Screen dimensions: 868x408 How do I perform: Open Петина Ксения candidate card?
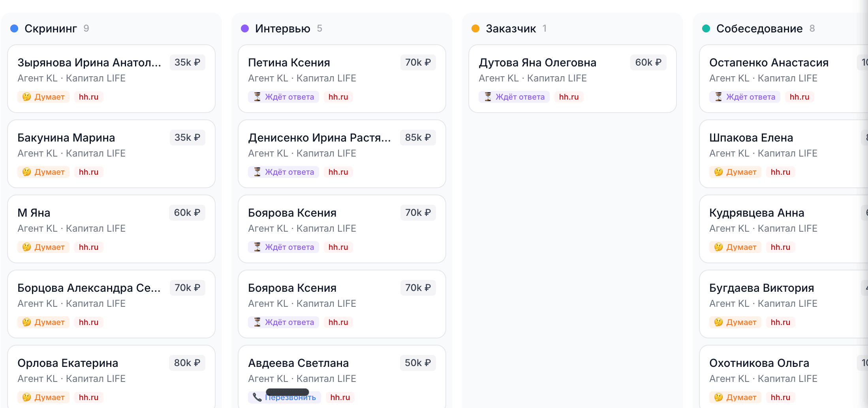(342, 79)
